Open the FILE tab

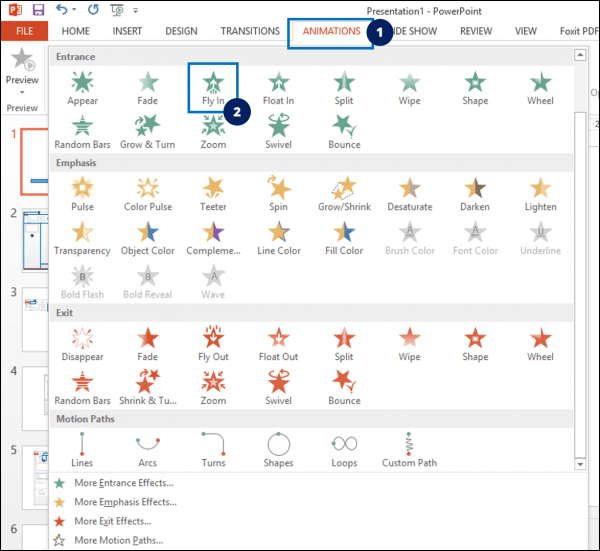[23, 32]
